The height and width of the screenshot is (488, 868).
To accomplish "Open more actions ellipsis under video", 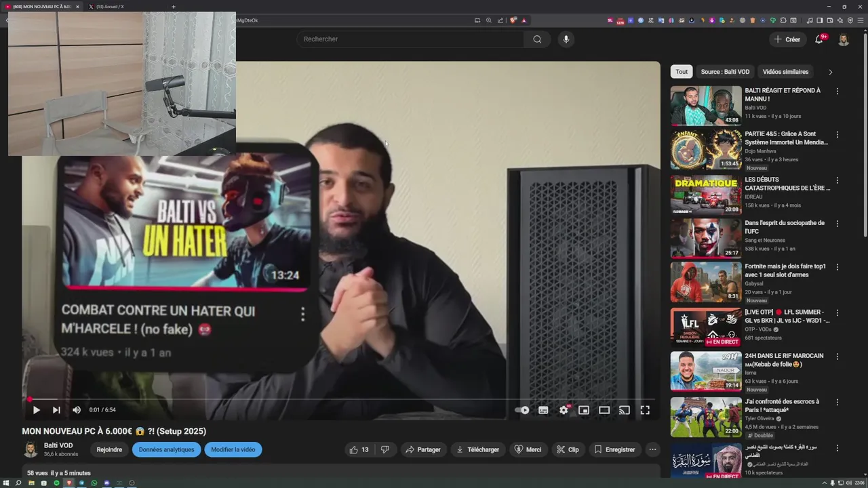I will coord(652,449).
